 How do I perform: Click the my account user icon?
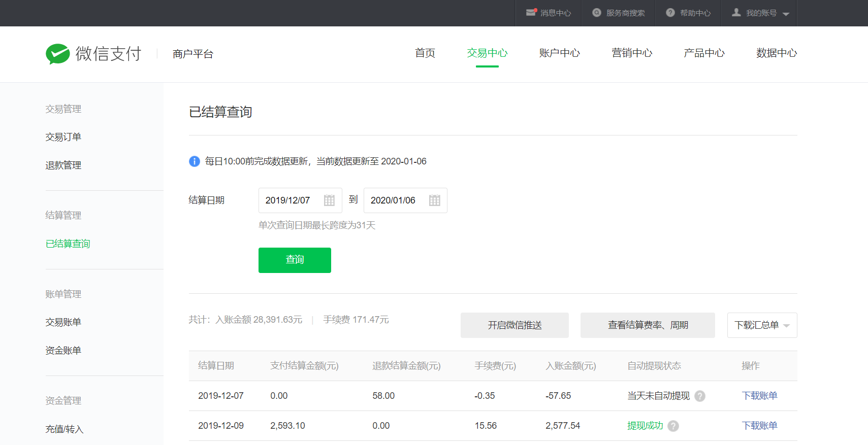coord(736,12)
